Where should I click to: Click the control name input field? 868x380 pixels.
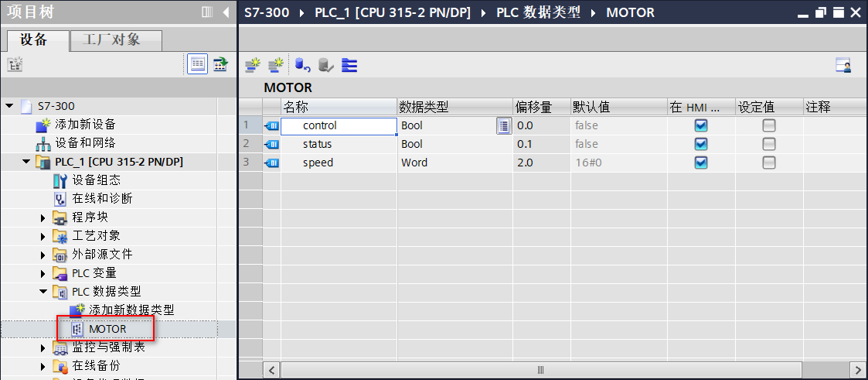[x=339, y=125]
